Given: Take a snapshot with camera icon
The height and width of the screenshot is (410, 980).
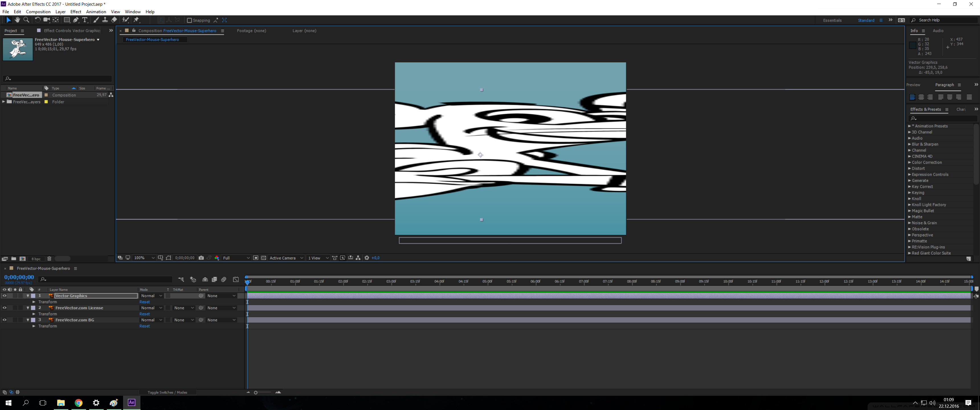Looking at the screenshot, I should (201, 258).
